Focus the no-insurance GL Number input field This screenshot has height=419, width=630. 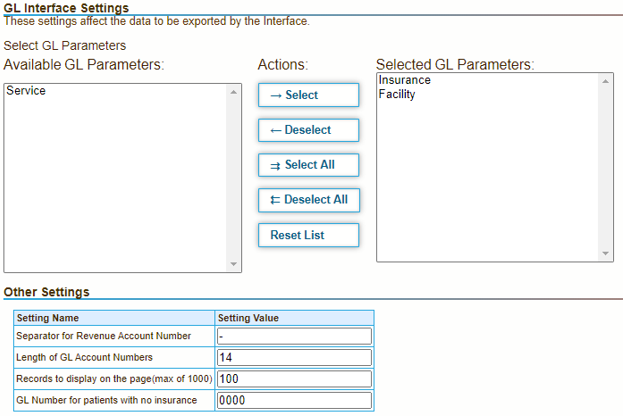click(294, 401)
